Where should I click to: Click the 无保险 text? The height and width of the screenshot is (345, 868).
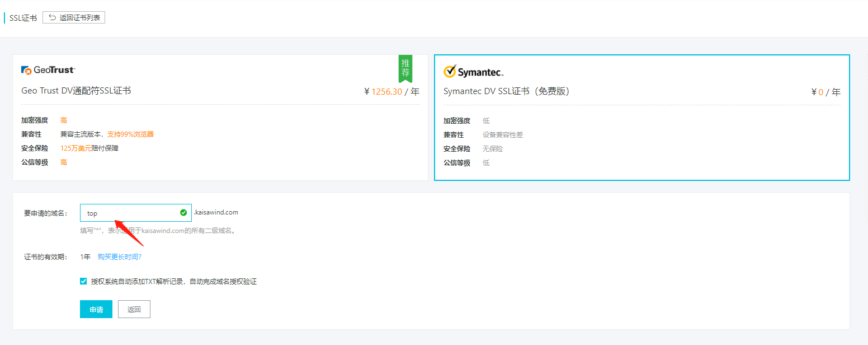493,149
